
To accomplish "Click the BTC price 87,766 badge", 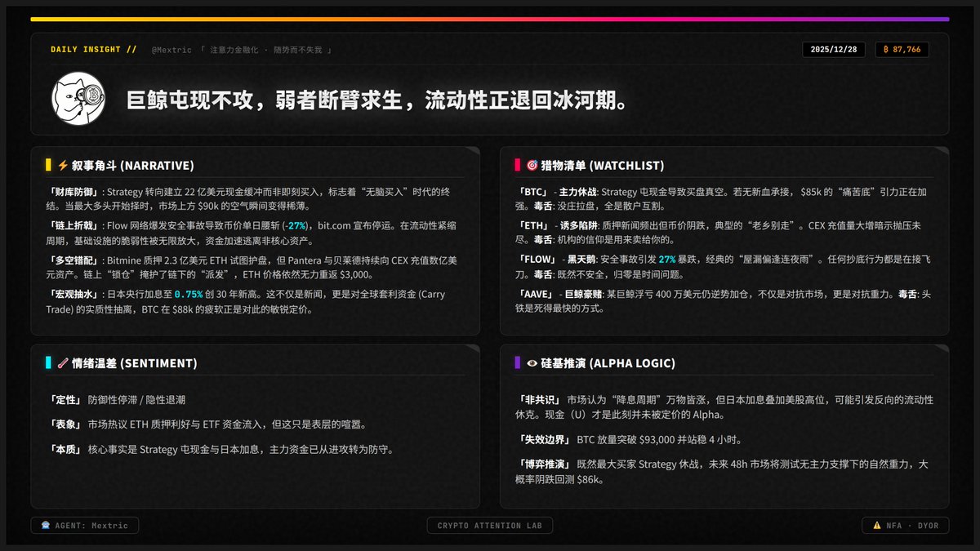I will coord(902,49).
